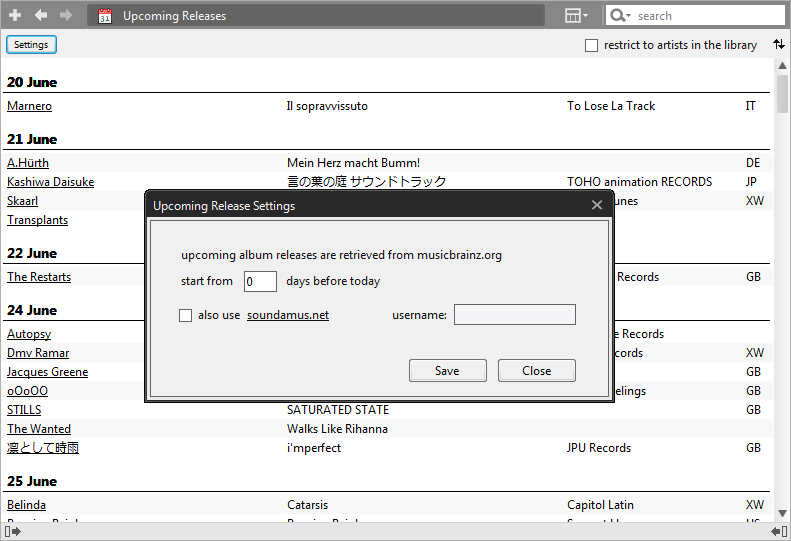Go back with the left arrow icon

(41, 15)
